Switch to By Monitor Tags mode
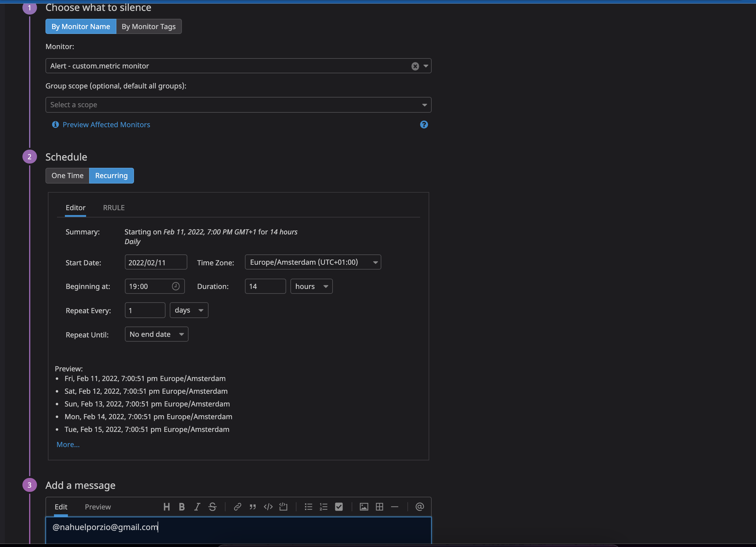Viewport: 756px width, 547px height. point(149,26)
